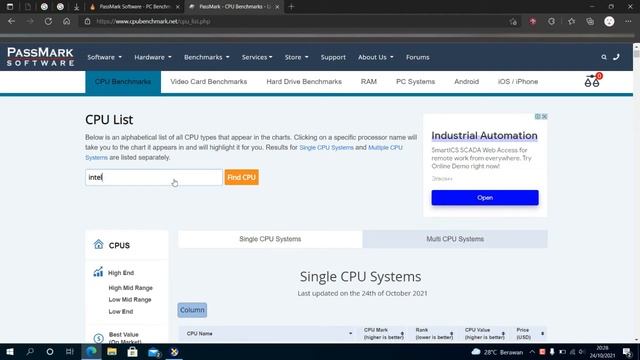Open the Favorites star icon in toolbar

click(571, 22)
